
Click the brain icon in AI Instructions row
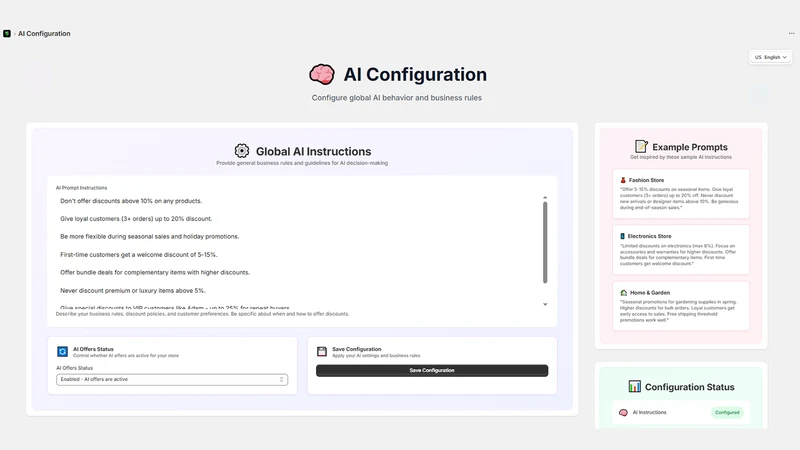[x=623, y=412]
